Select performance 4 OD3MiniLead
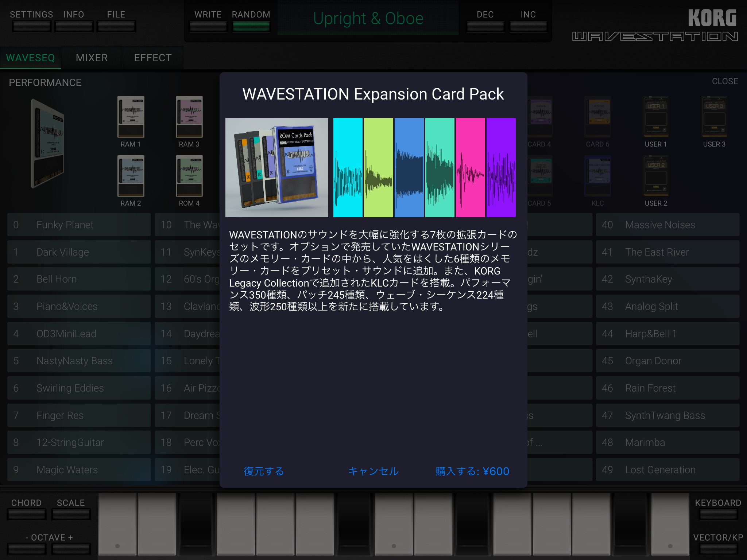747x560 pixels. (x=79, y=334)
